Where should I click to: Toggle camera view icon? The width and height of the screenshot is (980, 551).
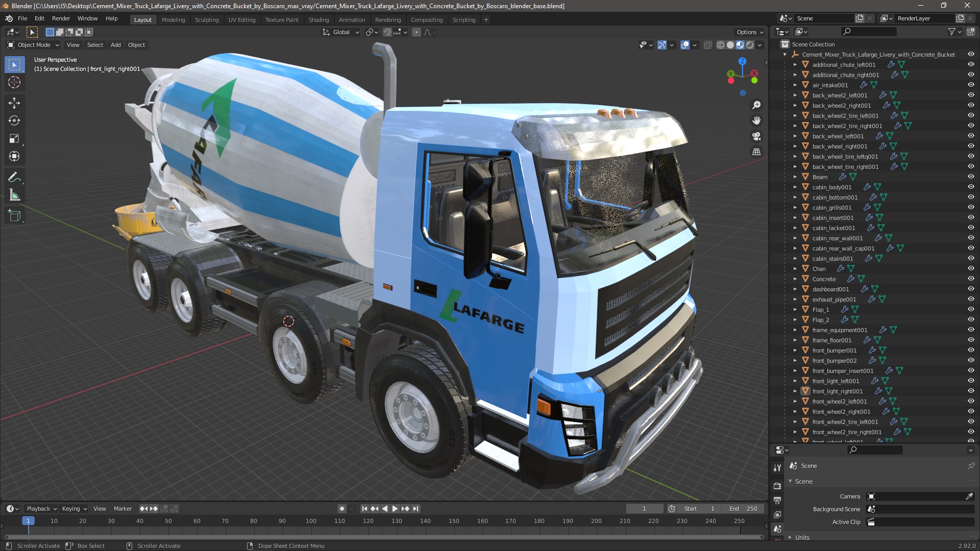coord(756,136)
